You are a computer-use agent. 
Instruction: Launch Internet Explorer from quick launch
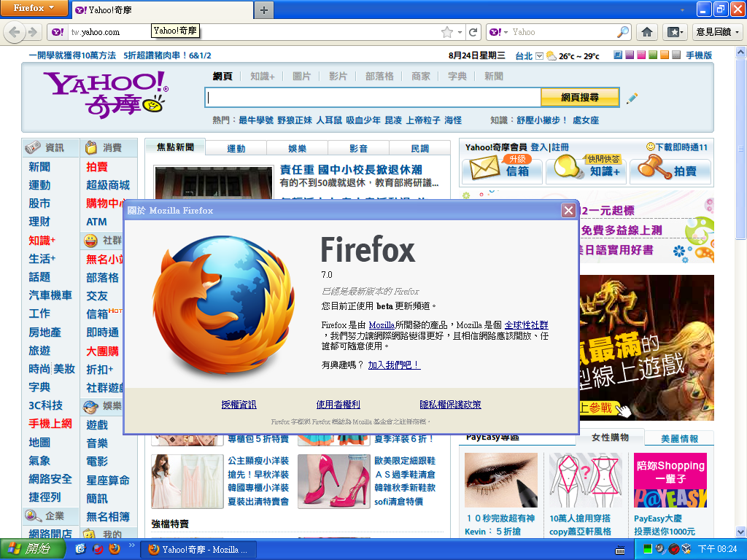click(80, 549)
